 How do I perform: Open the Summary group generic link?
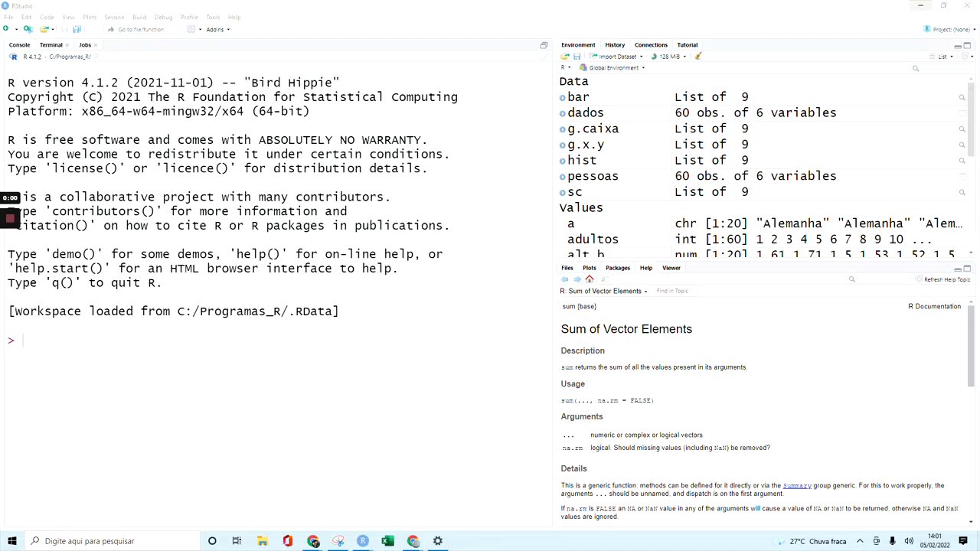click(x=797, y=485)
